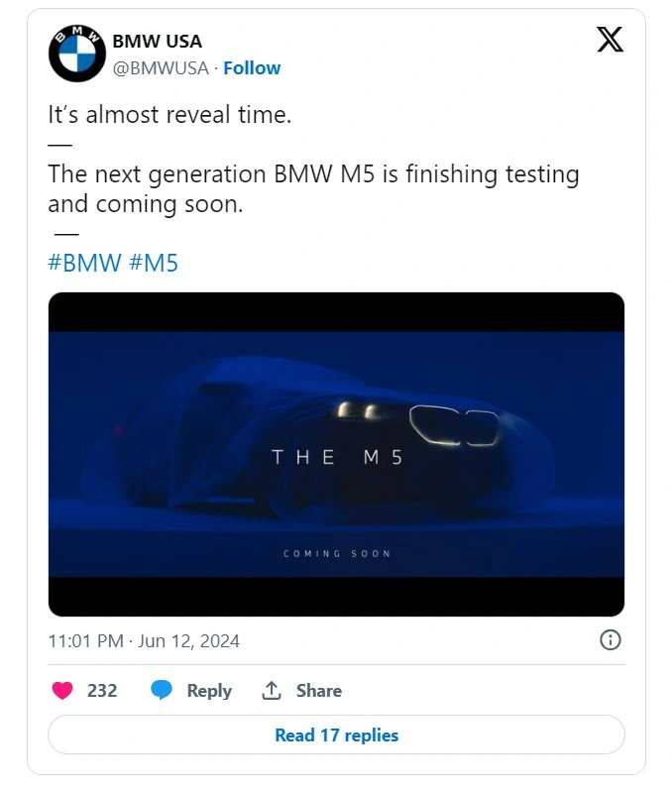
Task: Follow the BMW USA account
Action: pyautogui.click(x=252, y=68)
